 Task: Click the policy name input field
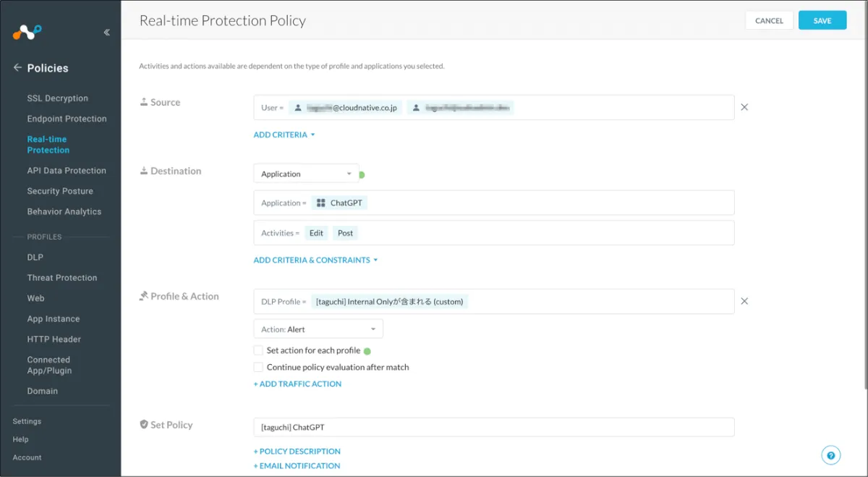(493, 428)
